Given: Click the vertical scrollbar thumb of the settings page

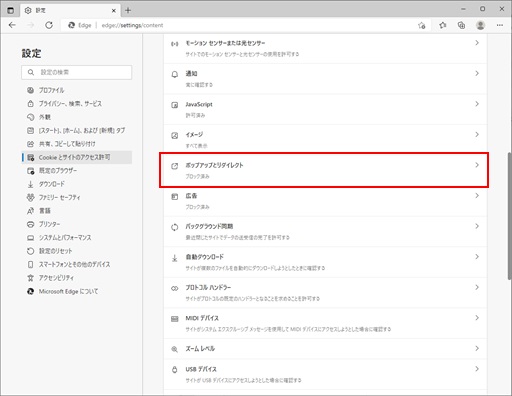Looking at the screenshot, I should (509, 216).
